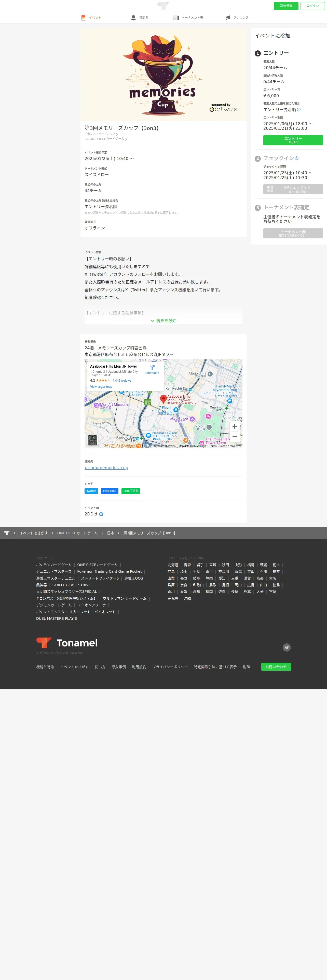Click the memories Cup banner image

click(163, 75)
